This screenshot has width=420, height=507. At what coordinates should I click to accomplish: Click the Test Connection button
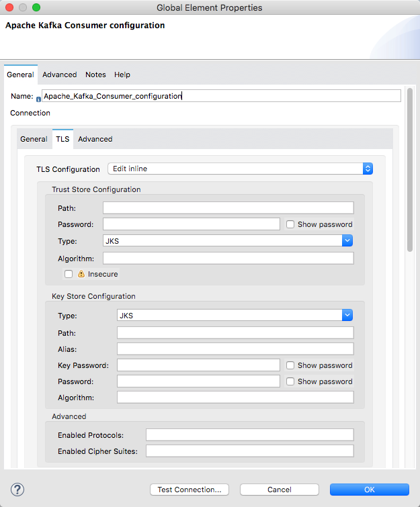click(x=190, y=490)
